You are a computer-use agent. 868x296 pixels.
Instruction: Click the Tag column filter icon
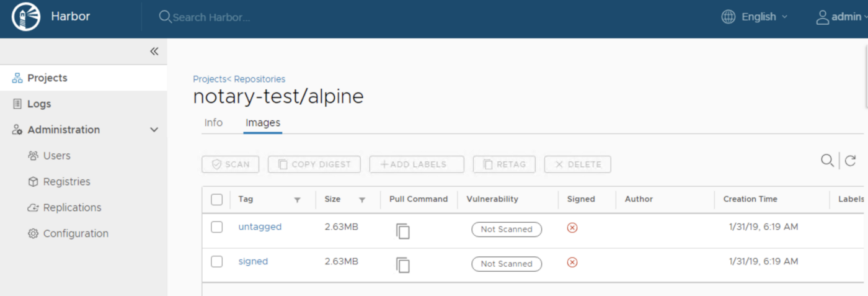click(x=297, y=200)
